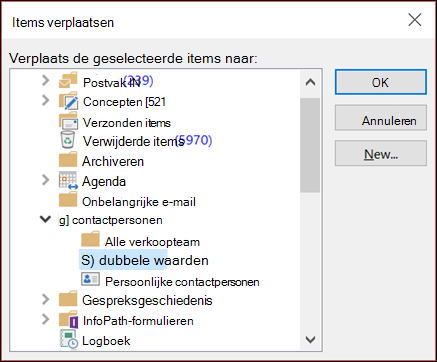Screen dimensions: 437x362
Task: Select the Concepten [521 label
Action: pyautogui.click(x=124, y=102)
